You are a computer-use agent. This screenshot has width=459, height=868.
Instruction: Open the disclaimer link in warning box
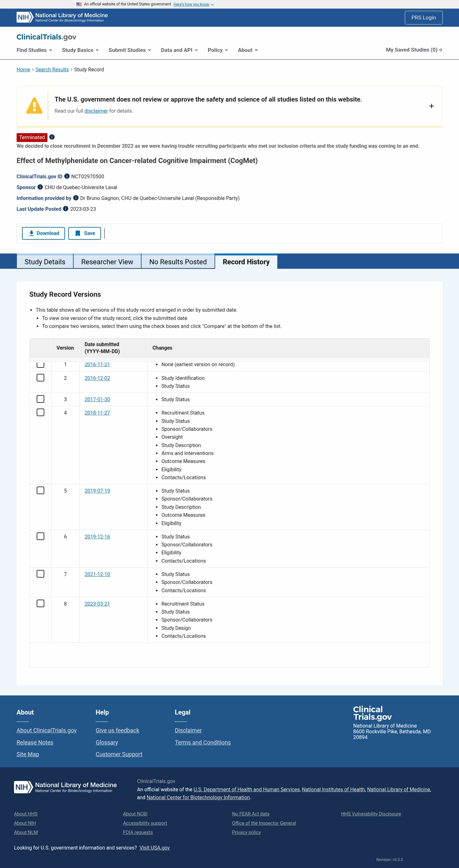(x=96, y=111)
